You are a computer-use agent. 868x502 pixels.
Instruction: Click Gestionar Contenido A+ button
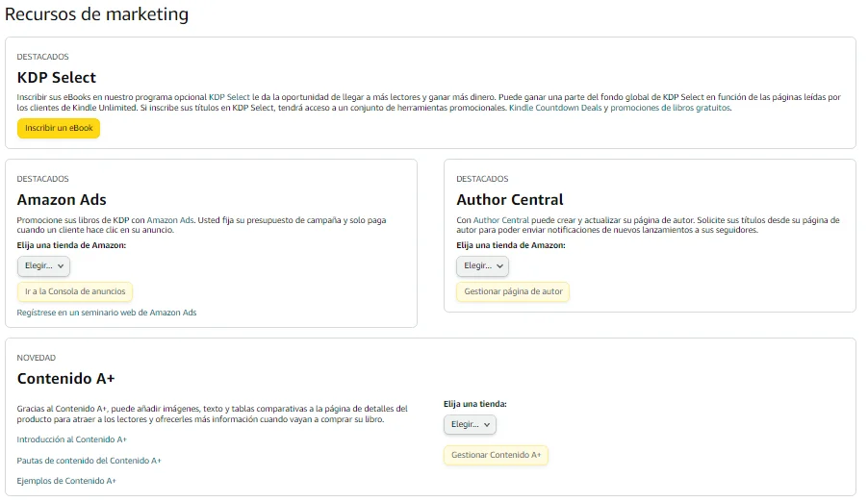tap(496, 455)
